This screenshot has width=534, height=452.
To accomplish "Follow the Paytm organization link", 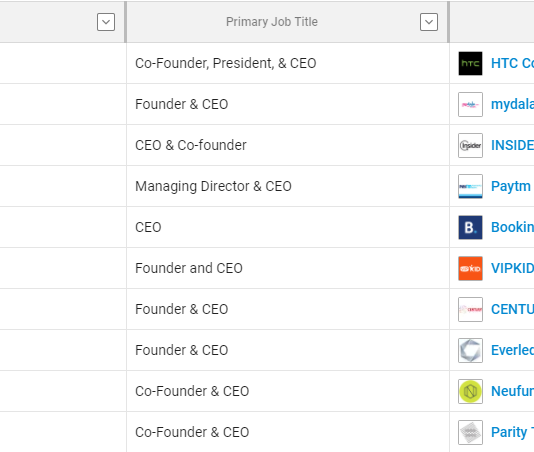I will click(511, 186).
